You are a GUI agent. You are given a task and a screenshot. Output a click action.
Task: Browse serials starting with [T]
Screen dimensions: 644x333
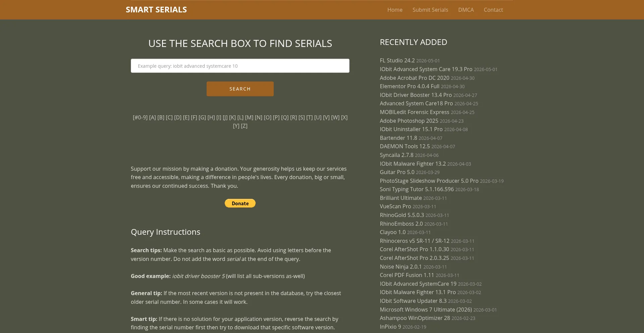coord(309,117)
